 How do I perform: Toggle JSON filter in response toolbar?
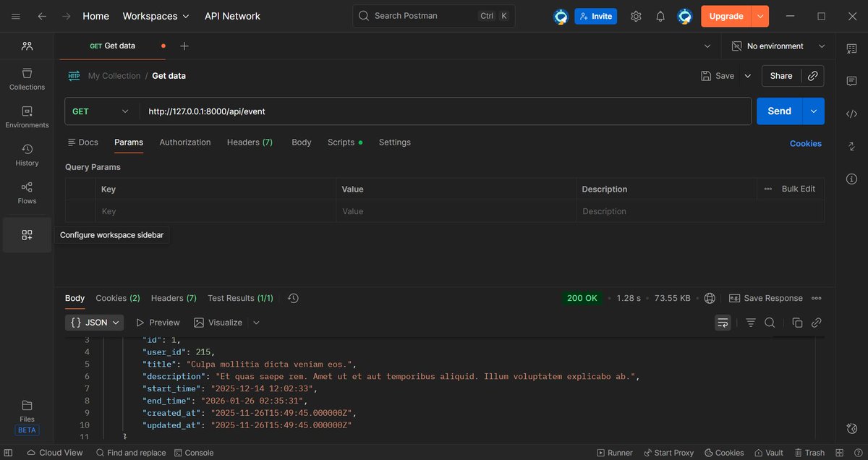coord(750,323)
